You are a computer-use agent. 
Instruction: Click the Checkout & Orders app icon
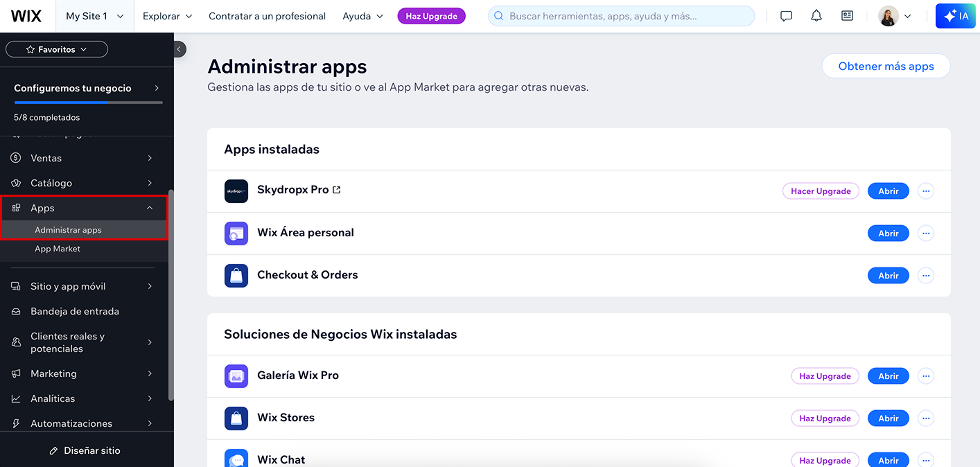click(236, 276)
